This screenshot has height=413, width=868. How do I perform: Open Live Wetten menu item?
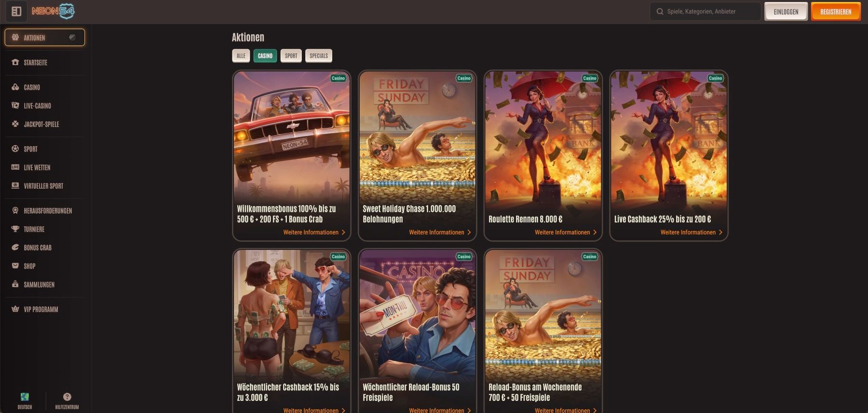point(37,167)
